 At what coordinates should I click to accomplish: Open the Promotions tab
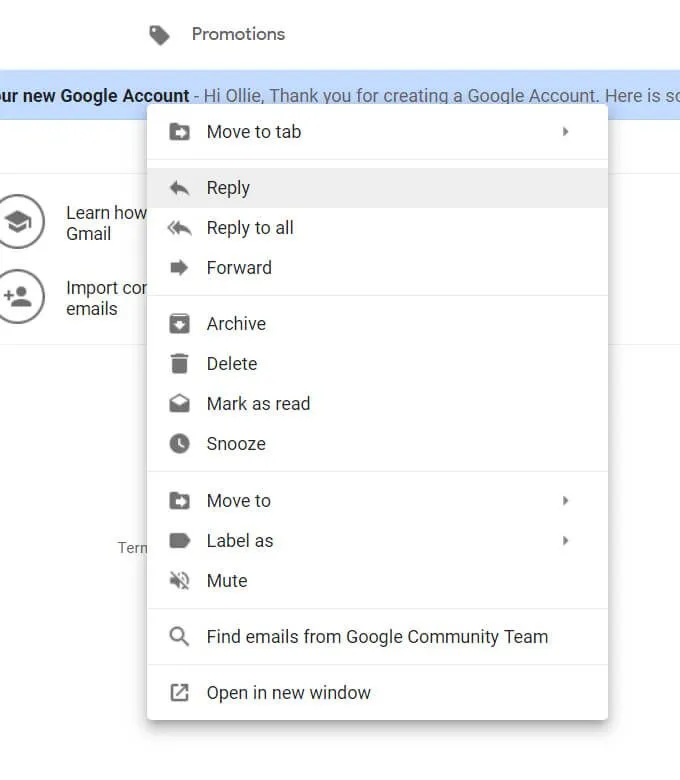pos(238,34)
